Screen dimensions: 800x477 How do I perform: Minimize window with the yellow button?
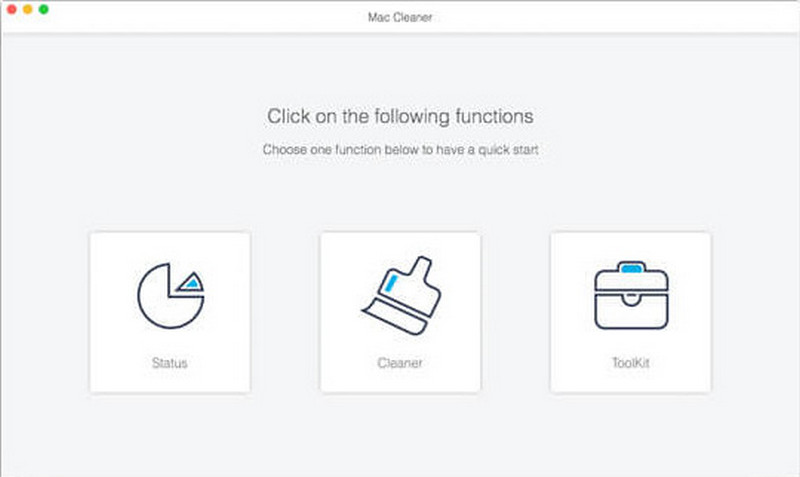click(x=27, y=9)
